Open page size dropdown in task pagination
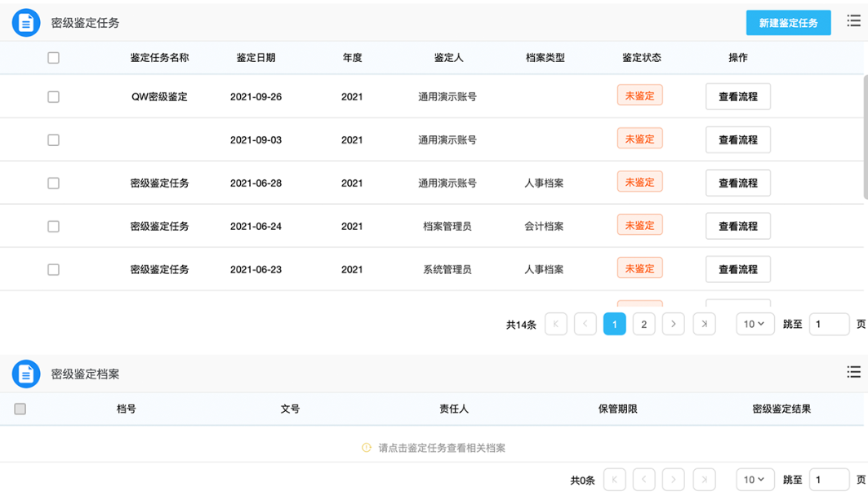 coord(754,324)
